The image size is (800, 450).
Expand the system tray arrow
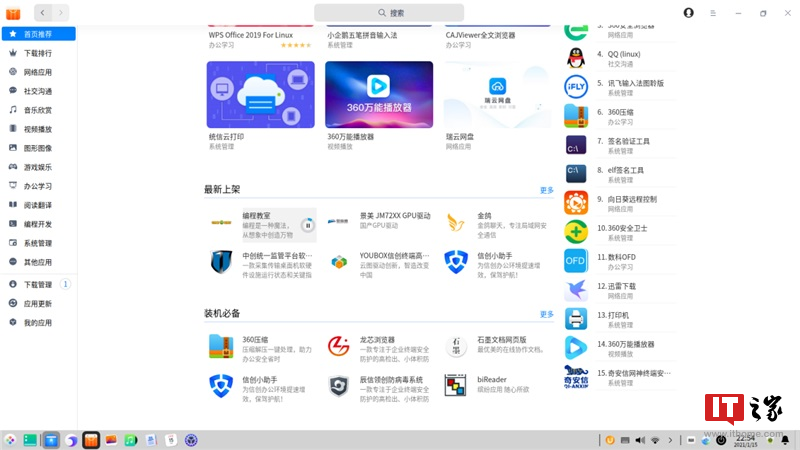(670, 440)
